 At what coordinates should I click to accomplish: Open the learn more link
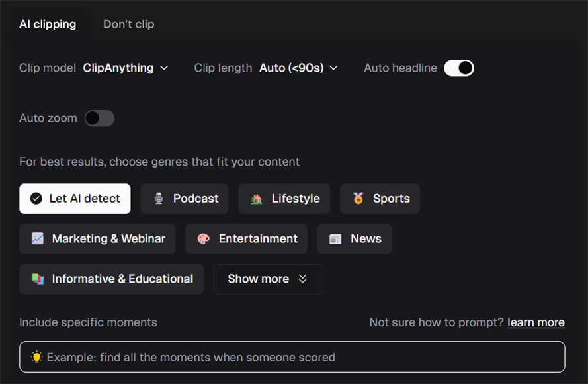pos(536,322)
